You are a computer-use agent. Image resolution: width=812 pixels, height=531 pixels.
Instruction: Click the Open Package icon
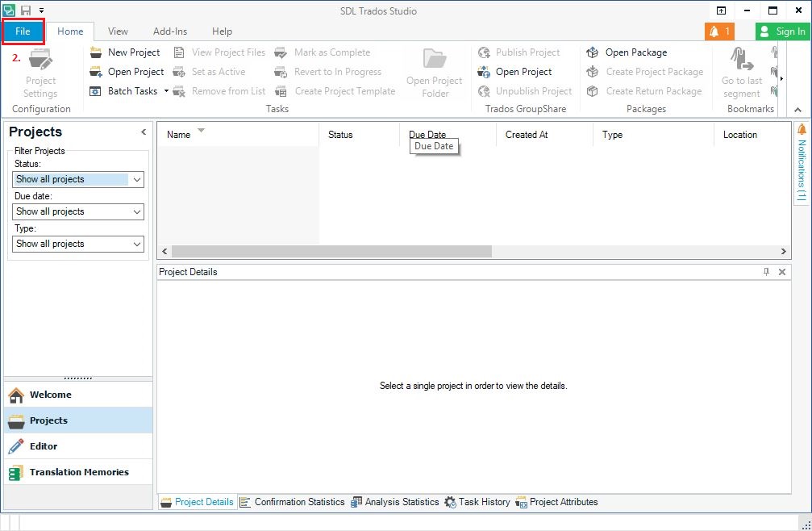593,52
